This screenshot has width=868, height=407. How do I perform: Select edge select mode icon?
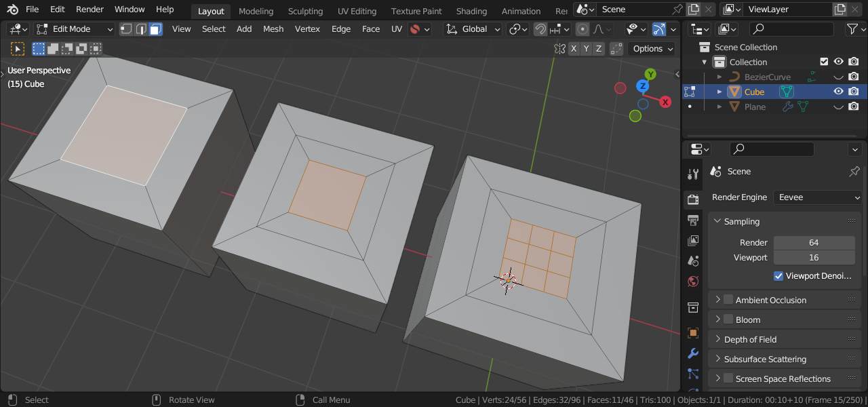click(x=141, y=29)
